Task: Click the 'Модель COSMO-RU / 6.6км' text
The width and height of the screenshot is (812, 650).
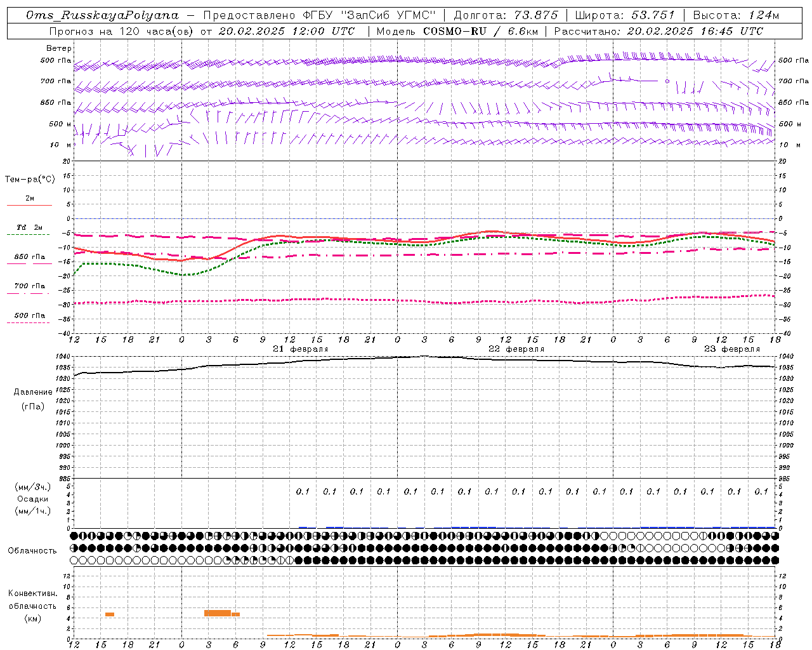Action: (457, 31)
